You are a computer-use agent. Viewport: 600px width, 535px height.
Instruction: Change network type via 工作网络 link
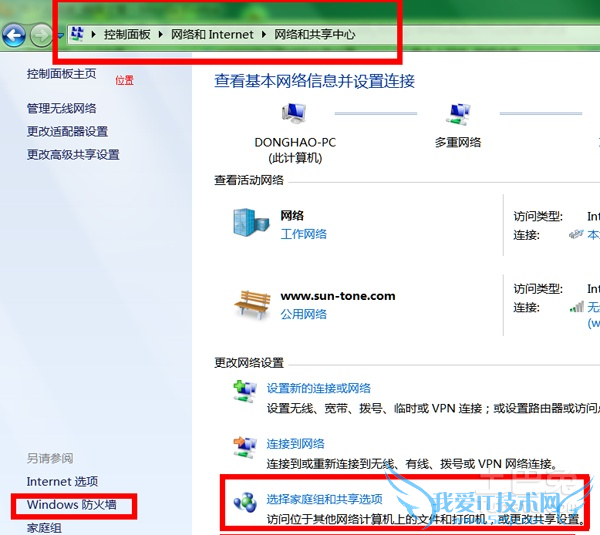click(x=303, y=234)
